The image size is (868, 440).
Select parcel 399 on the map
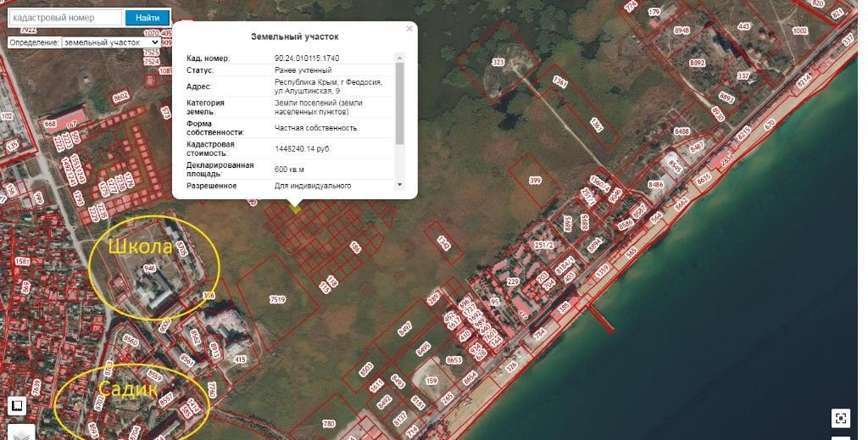point(535,181)
